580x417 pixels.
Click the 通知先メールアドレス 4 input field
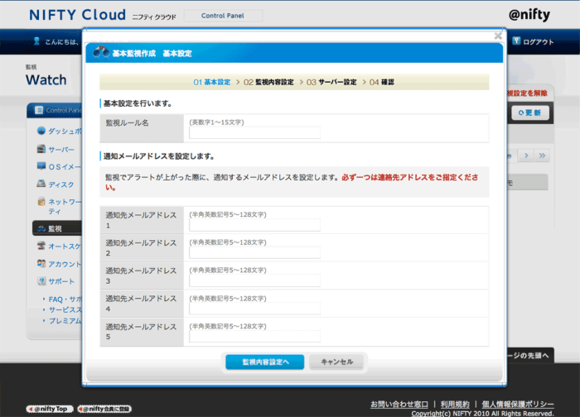click(x=254, y=309)
